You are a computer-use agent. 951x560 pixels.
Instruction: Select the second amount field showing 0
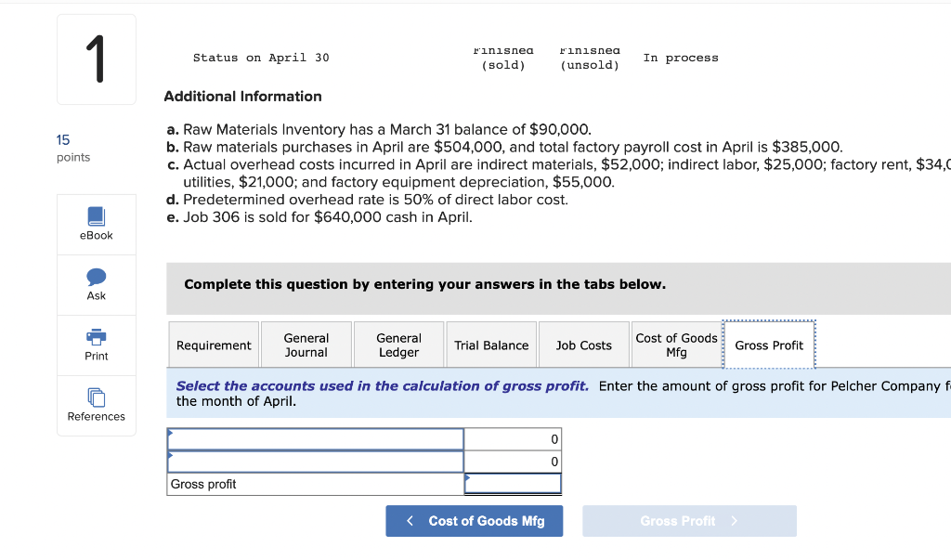coord(513,462)
